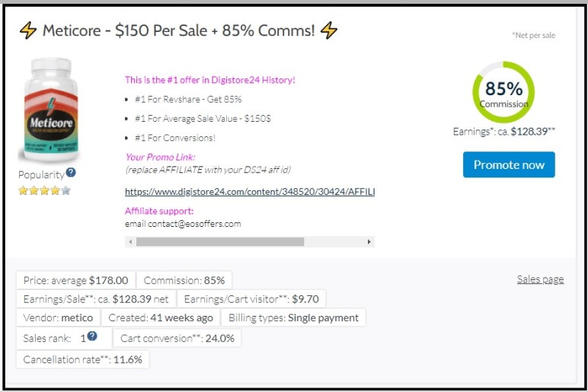Click the scrollbar's left arrow
The image size is (588, 392).
(130, 242)
